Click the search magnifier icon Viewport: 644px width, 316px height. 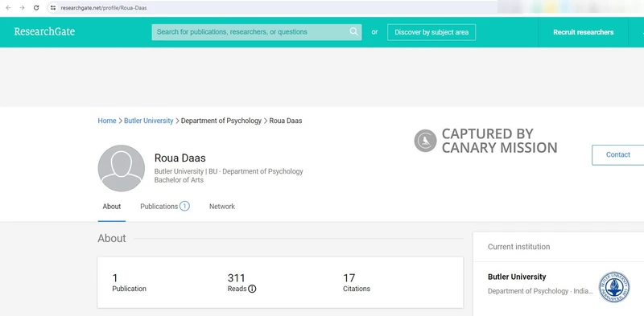(x=353, y=31)
